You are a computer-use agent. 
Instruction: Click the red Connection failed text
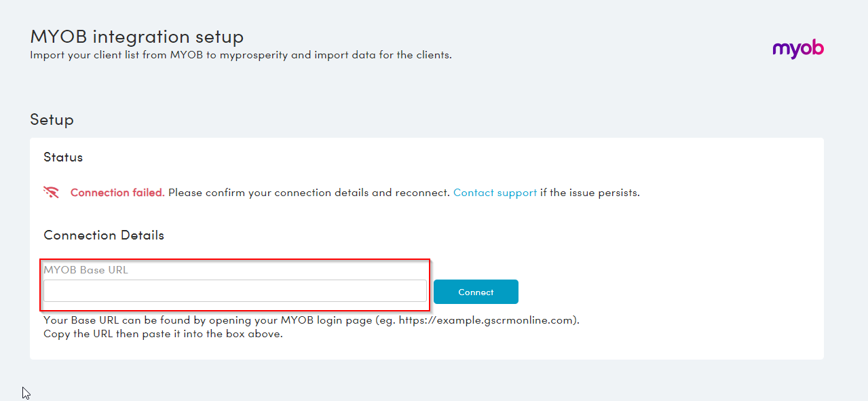(x=117, y=193)
